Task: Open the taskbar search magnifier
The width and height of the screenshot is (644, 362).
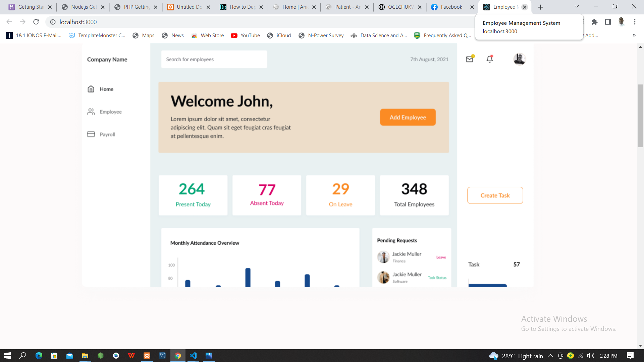Action: coord(23,356)
